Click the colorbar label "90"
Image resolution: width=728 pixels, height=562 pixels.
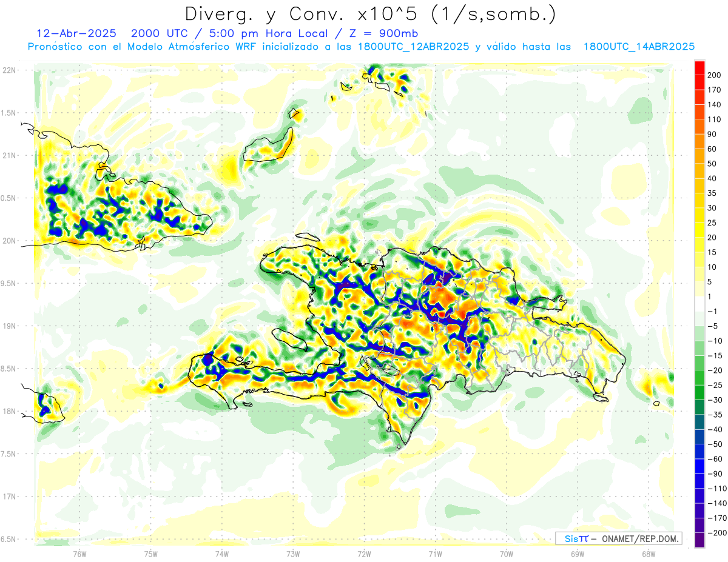[x=712, y=134]
